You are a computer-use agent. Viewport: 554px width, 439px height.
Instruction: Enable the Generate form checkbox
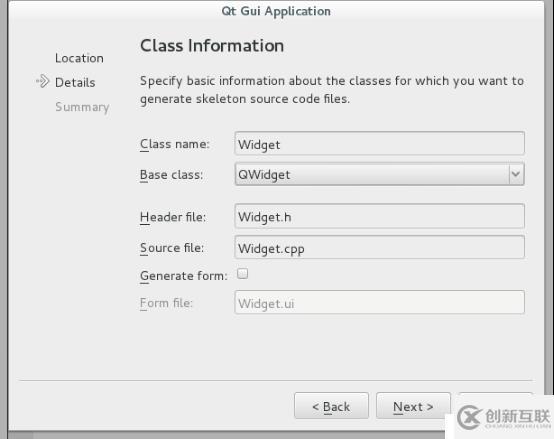(x=242, y=273)
